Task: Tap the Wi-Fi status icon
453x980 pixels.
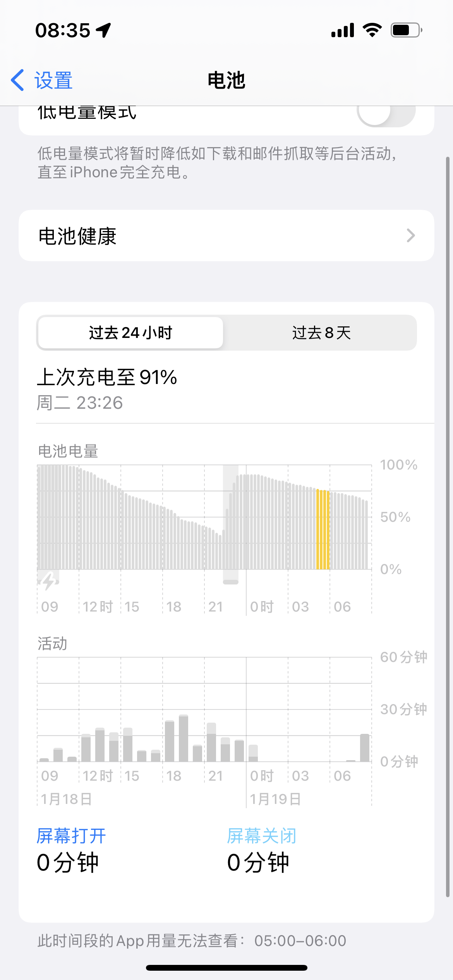Action: point(372,30)
